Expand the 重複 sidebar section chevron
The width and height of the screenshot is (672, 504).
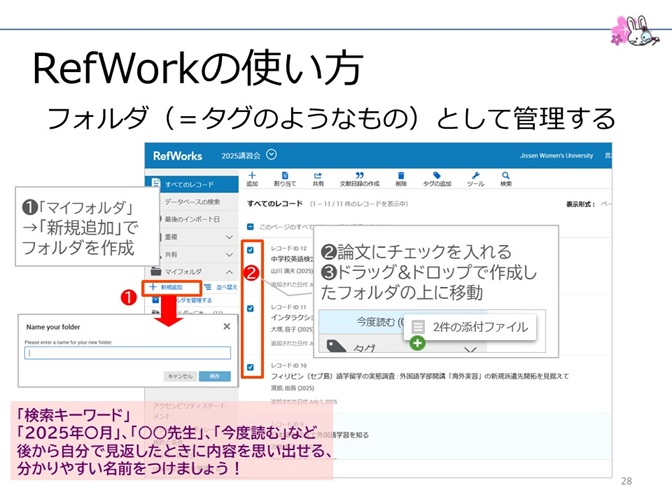[229, 237]
